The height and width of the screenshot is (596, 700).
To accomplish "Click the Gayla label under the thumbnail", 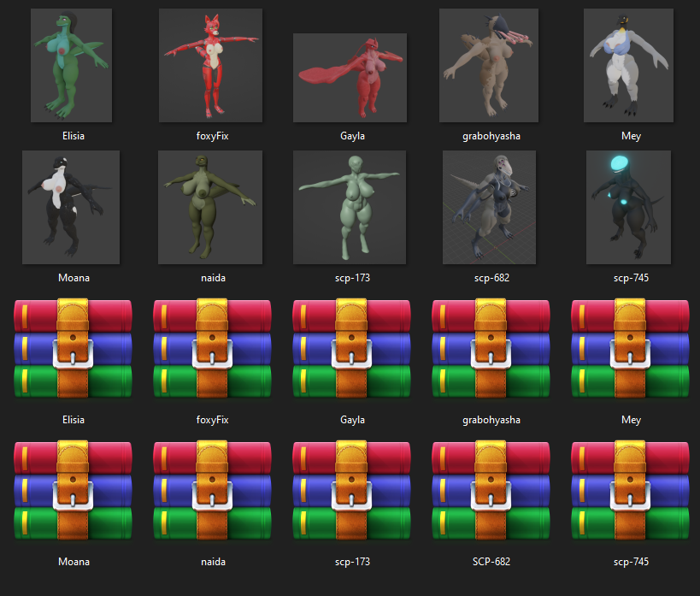I will coord(352,136).
